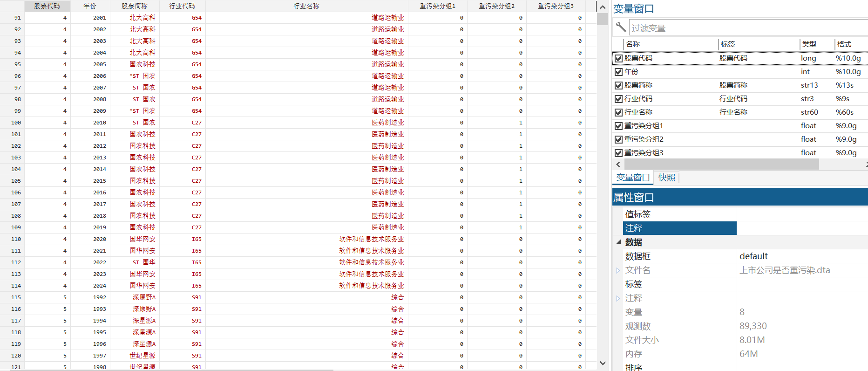Viewport: 868px width, 371px height.
Task: Switch to the 变量窗口 tab
Action: coord(633,178)
